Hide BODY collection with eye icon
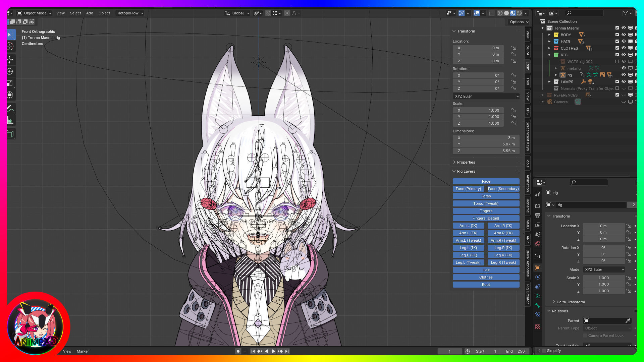The width and height of the screenshot is (644, 362). 624,35
